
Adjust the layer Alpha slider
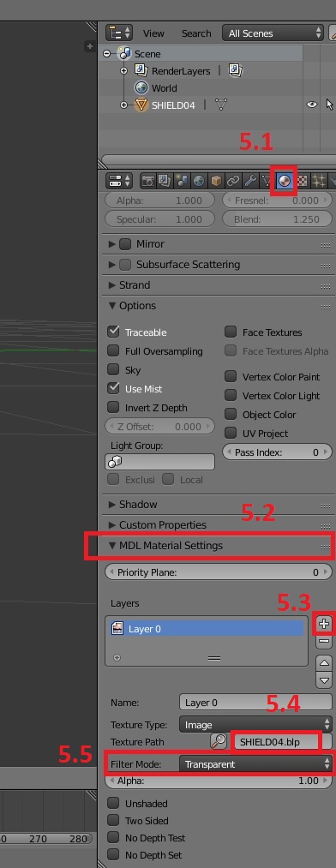219,781
